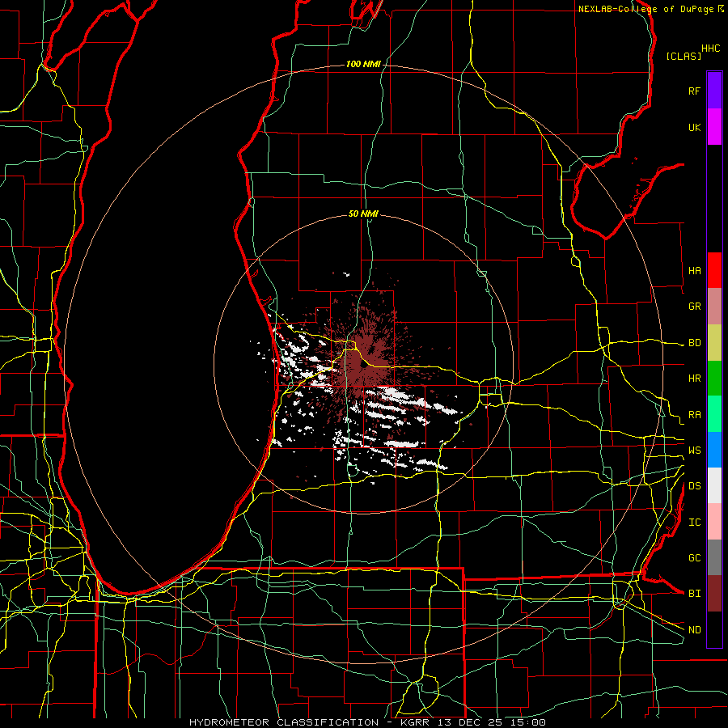This screenshot has width=728, height=728.
Task: Click the RF legend label
Action: click(x=694, y=91)
